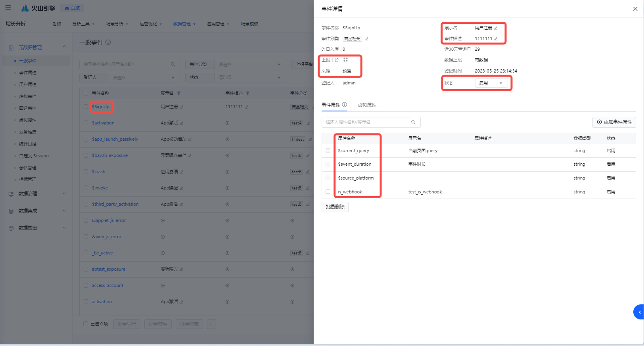Click the blue floating collapse arrow button
This screenshot has height=346, width=644.
pos(639,312)
